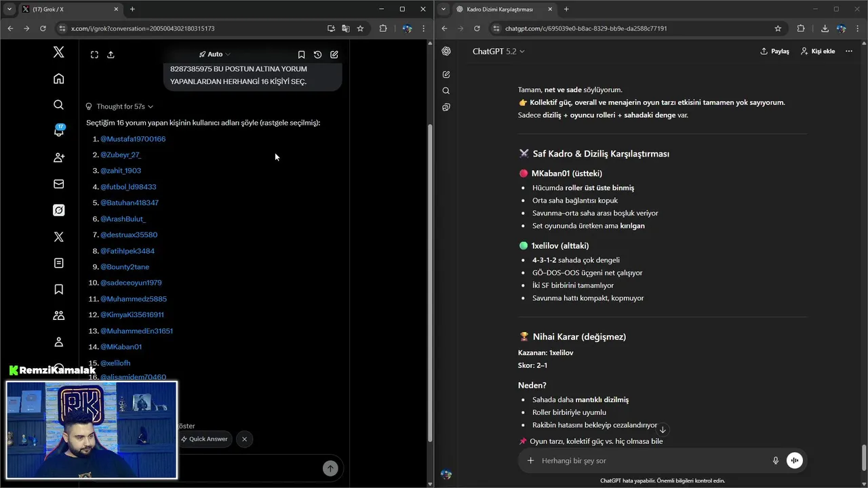
Task: Open X home logo in Grok window
Action: [59, 52]
